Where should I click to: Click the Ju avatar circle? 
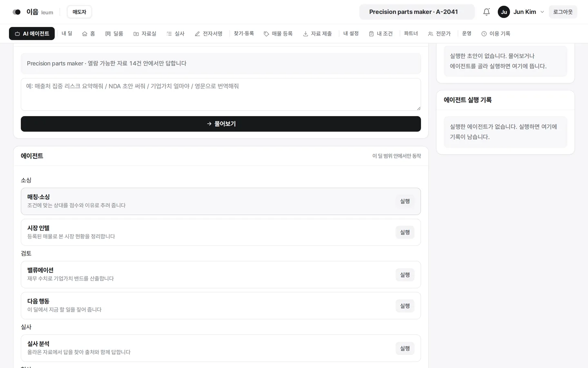click(504, 12)
